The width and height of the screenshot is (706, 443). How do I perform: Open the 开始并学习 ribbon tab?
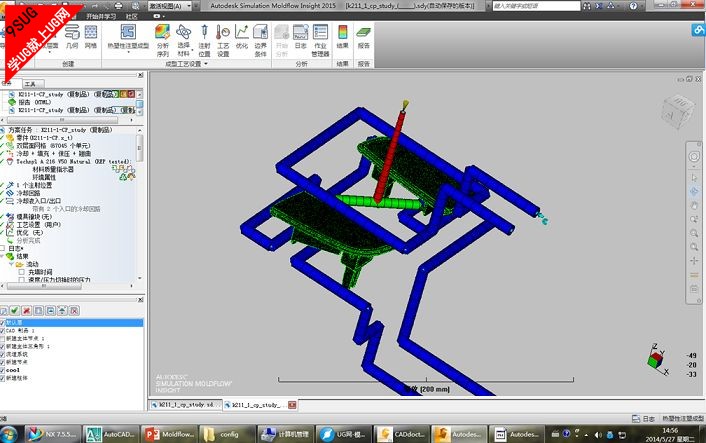[x=101, y=16]
